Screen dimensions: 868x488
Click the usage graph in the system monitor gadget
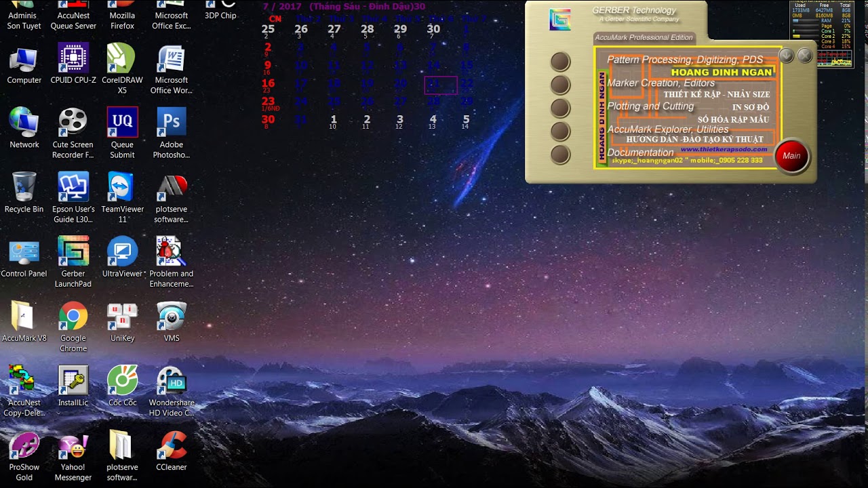pos(834,58)
